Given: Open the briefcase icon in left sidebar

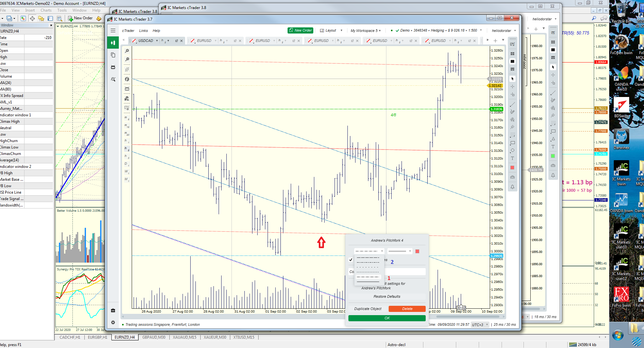Looking at the screenshot, I should [113, 310].
